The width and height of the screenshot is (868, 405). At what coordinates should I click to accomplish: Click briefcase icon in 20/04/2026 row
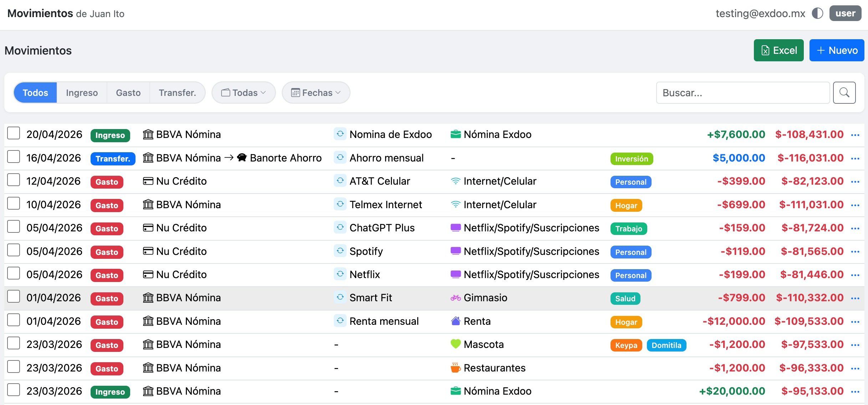click(455, 134)
